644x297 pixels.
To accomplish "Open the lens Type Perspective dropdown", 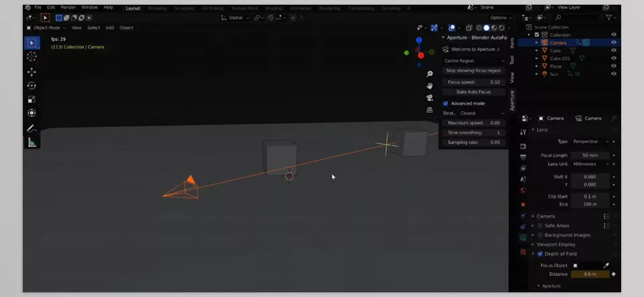I will [590, 142].
